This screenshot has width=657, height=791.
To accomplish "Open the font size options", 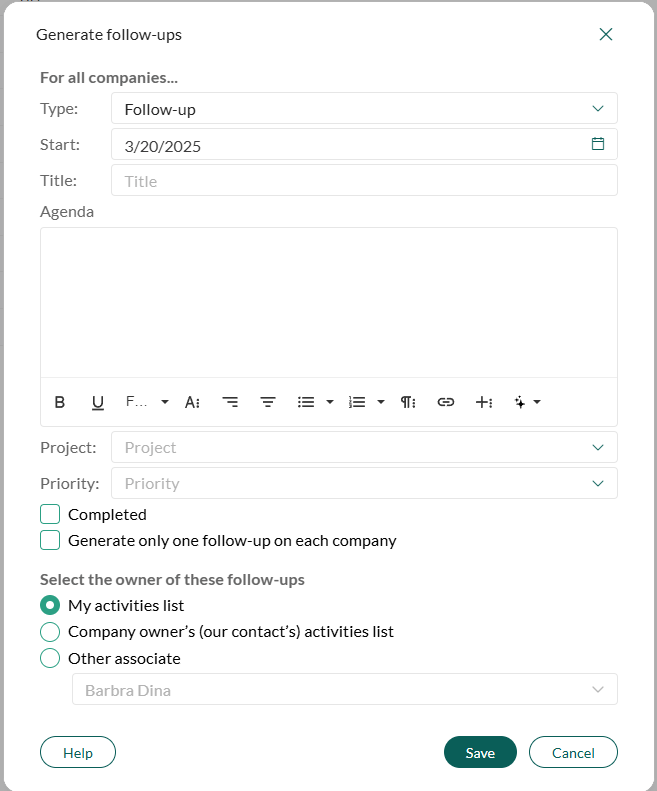I will click(192, 402).
